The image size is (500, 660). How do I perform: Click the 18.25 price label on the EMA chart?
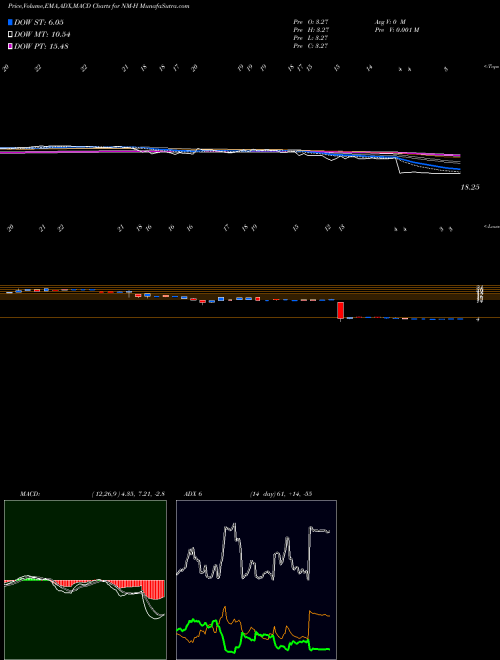pos(470,187)
